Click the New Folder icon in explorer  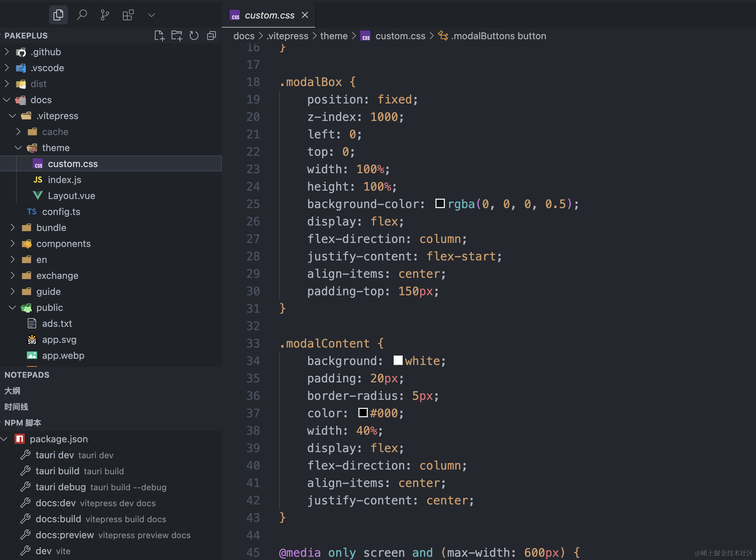click(177, 36)
